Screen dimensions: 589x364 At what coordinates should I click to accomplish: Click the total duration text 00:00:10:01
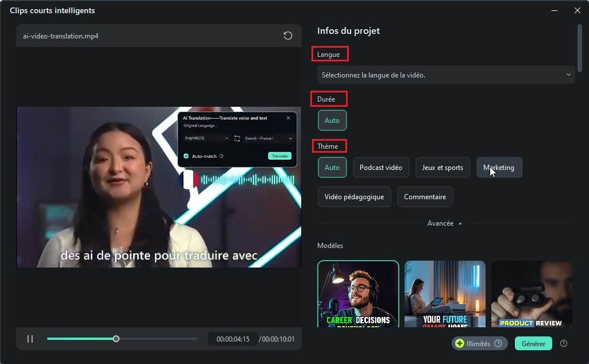(x=278, y=339)
